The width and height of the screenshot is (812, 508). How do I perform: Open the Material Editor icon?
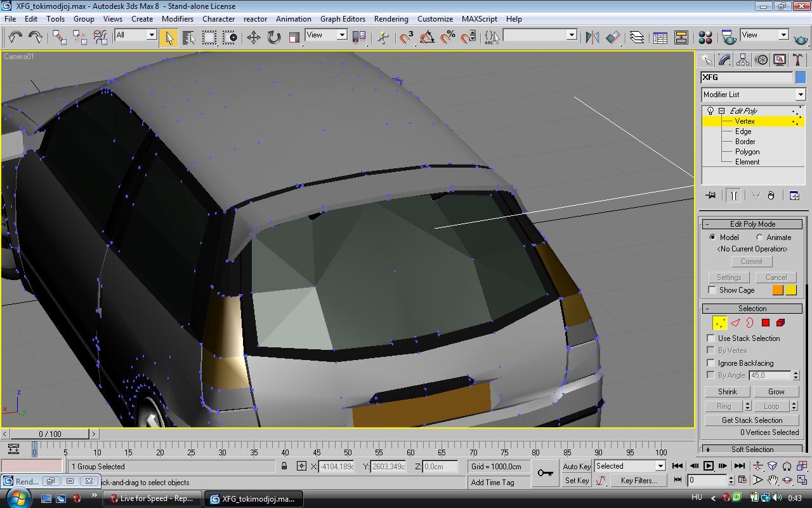[x=705, y=37]
